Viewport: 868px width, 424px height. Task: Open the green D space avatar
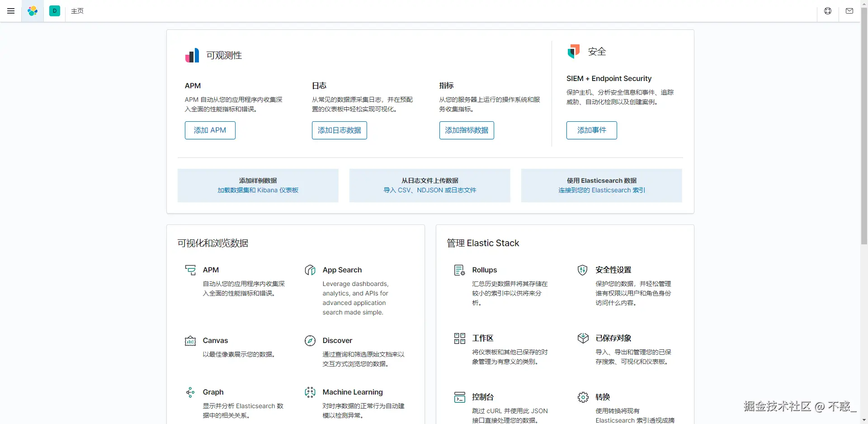pyautogui.click(x=55, y=11)
